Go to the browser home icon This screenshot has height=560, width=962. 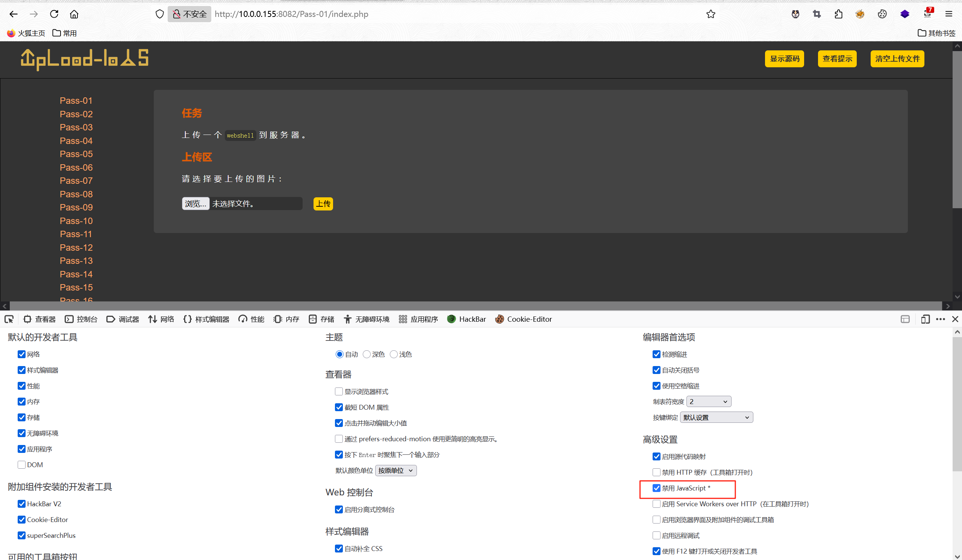click(74, 14)
